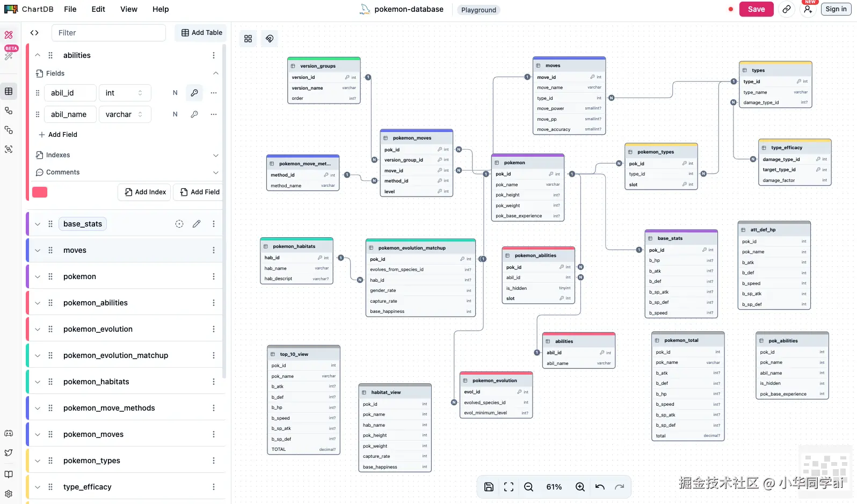This screenshot has width=857, height=504.
Task: Click the Add Field button beside Add Index
Action: pyautogui.click(x=199, y=192)
